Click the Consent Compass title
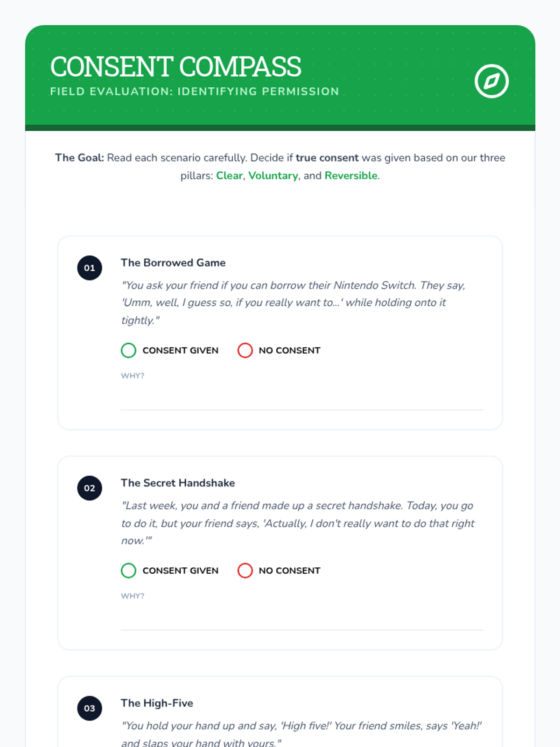The height and width of the screenshot is (747, 560). (x=175, y=67)
